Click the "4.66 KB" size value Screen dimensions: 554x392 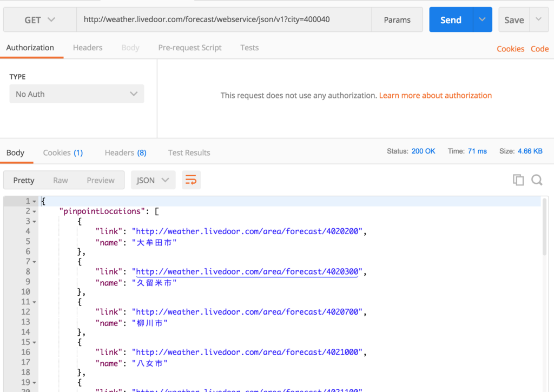[x=530, y=151]
